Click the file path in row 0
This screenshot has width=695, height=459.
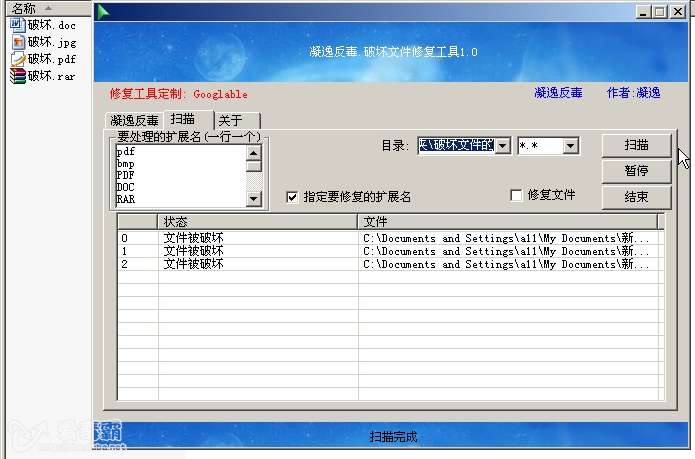(x=506, y=238)
